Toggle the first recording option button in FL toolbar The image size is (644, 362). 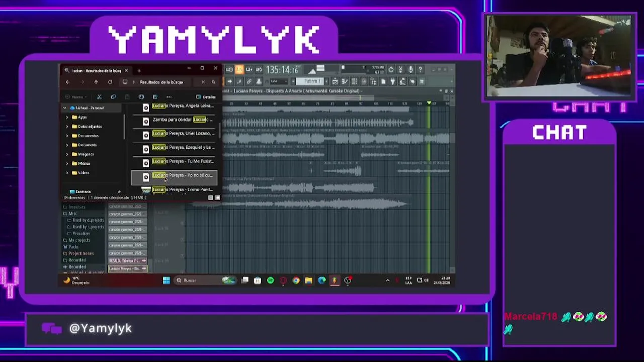230,70
